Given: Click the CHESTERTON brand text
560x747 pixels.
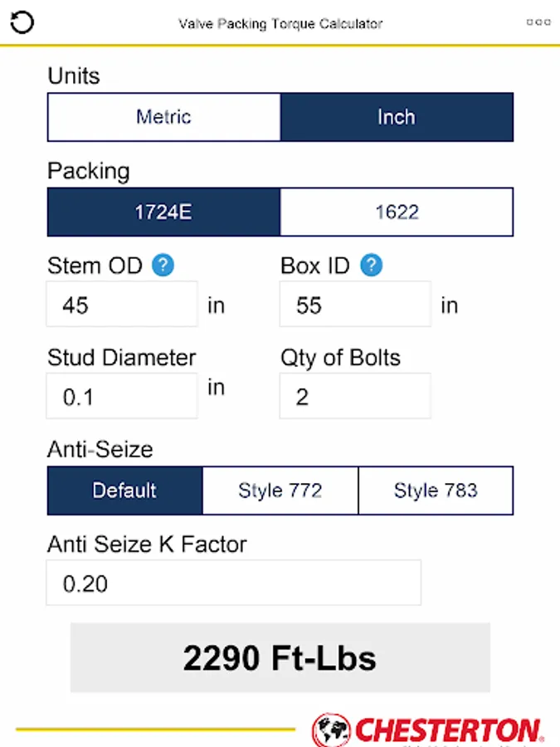Looking at the screenshot, I should pyautogui.click(x=448, y=730).
